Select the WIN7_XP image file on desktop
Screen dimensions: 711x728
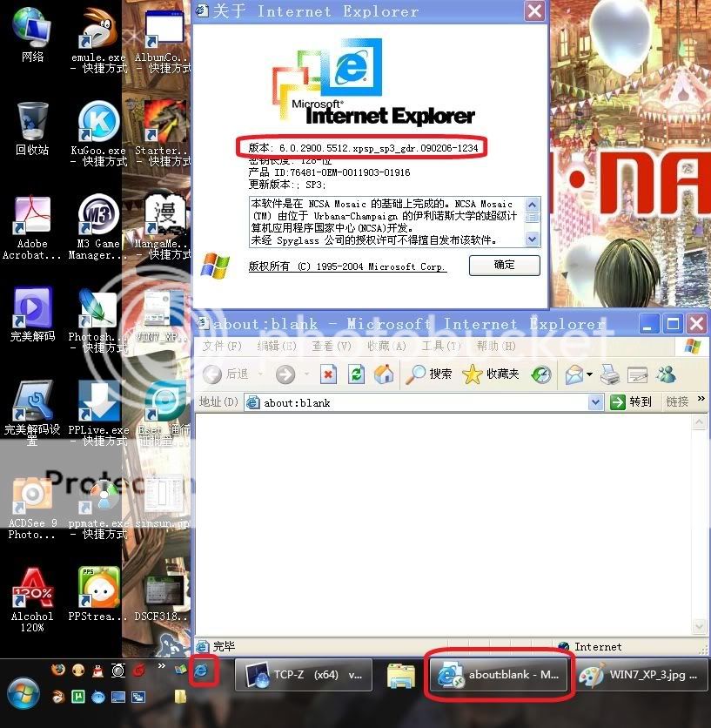[164, 314]
